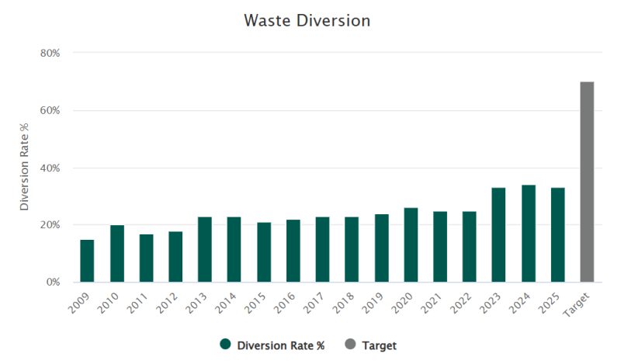Click the Waste Diversion chart title
This screenshot has height=364, width=621.
(x=307, y=21)
